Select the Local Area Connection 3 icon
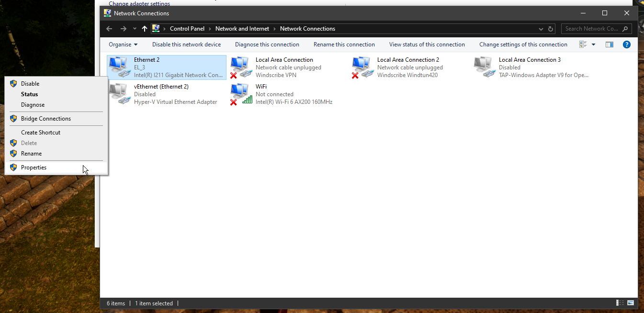This screenshot has width=644, height=313. tap(484, 67)
